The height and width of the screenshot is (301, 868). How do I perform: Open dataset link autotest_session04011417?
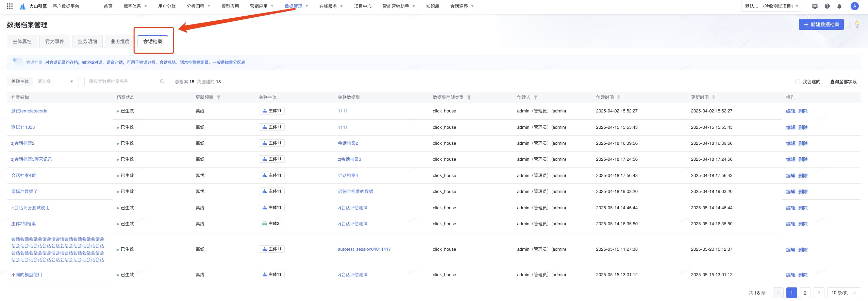[x=364, y=249]
